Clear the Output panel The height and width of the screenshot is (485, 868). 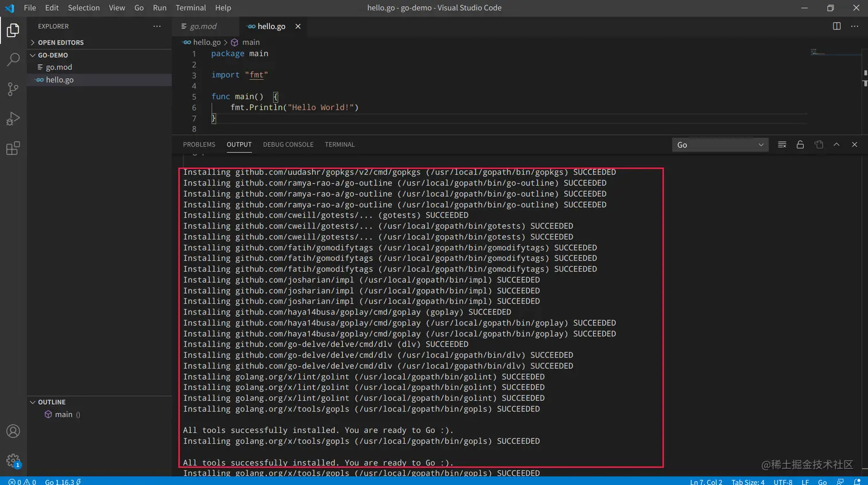(782, 145)
